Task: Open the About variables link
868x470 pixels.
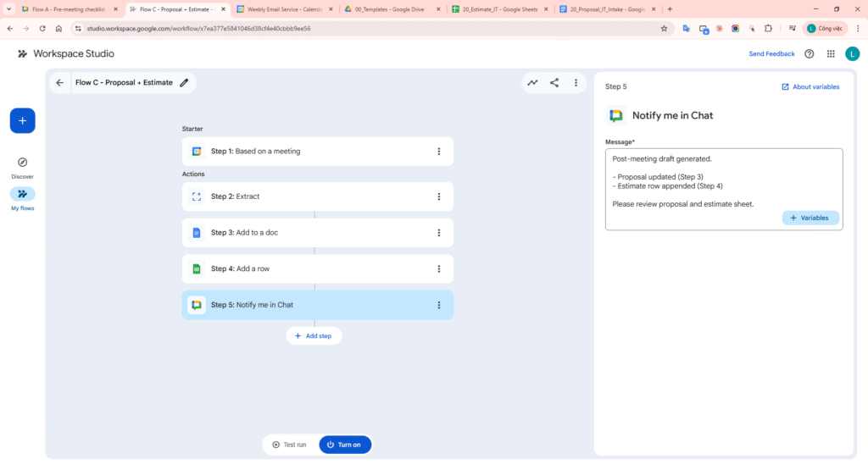Action: pyautogui.click(x=810, y=86)
